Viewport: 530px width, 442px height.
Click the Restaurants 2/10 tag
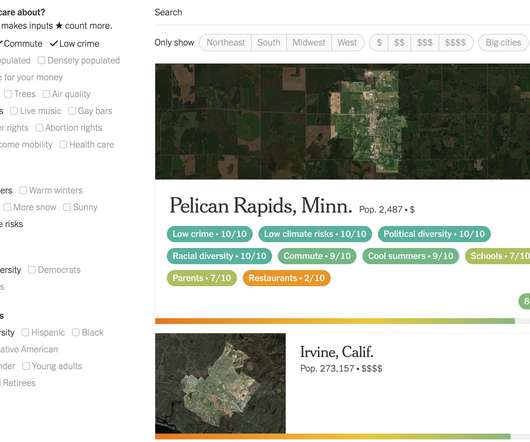coord(286,278)
